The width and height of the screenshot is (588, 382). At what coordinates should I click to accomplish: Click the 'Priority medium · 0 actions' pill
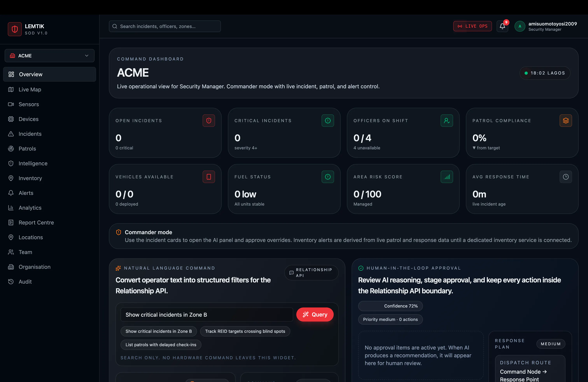point(390,320)
